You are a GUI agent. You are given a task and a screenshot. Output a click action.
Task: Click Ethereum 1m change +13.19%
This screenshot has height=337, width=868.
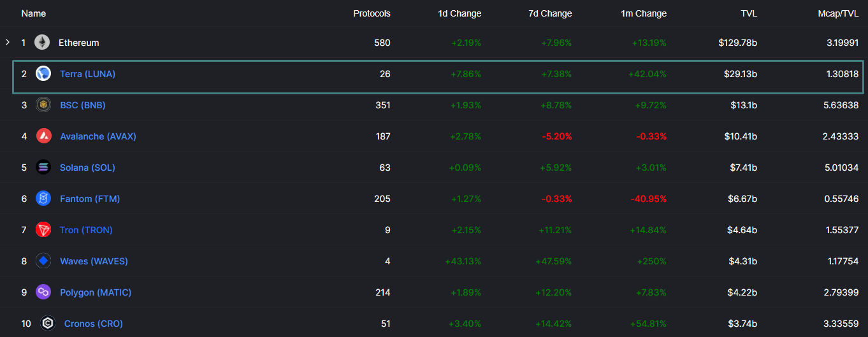click(x=649, y=43)
